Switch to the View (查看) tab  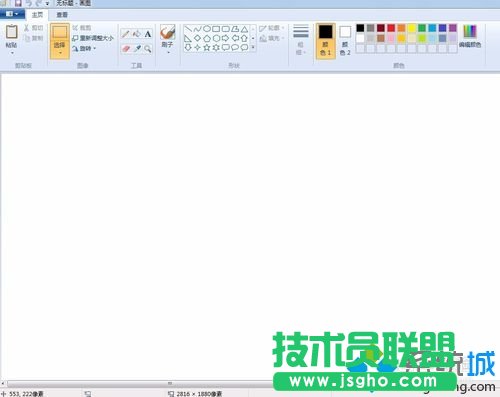pos(62,15)
